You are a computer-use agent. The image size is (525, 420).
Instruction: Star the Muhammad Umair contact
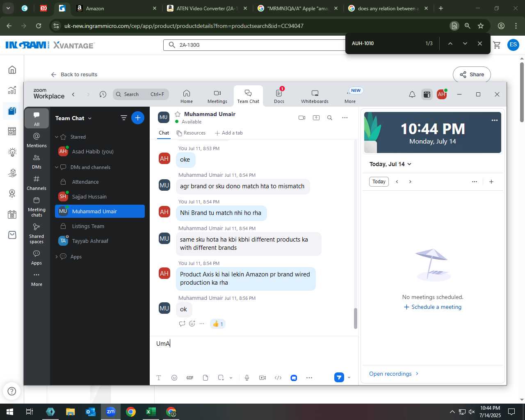click(178, 114)
